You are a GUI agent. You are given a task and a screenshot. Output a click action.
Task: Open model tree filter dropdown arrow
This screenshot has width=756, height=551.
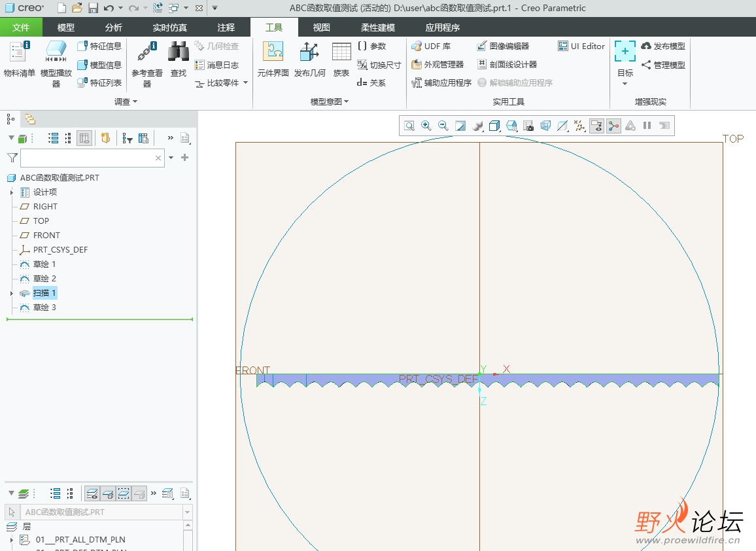171,158
